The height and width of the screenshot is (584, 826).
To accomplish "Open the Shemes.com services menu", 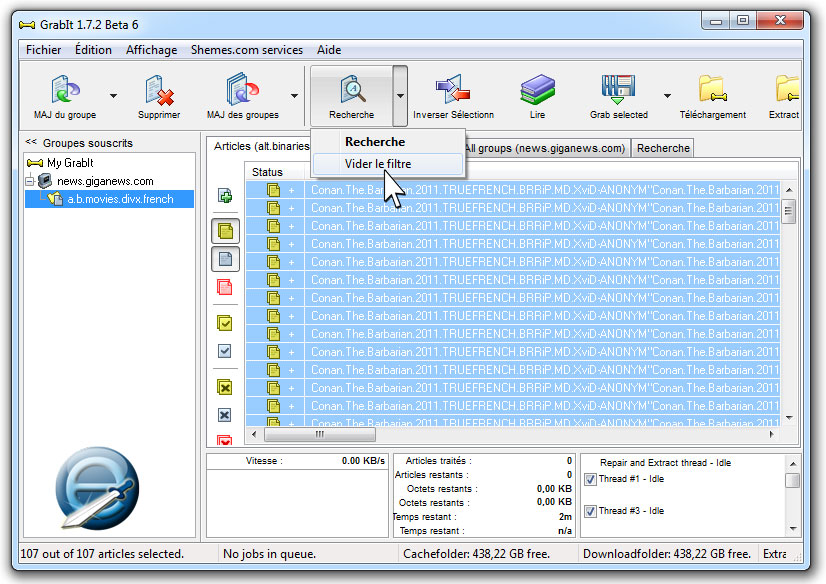I will pos(247,50).
